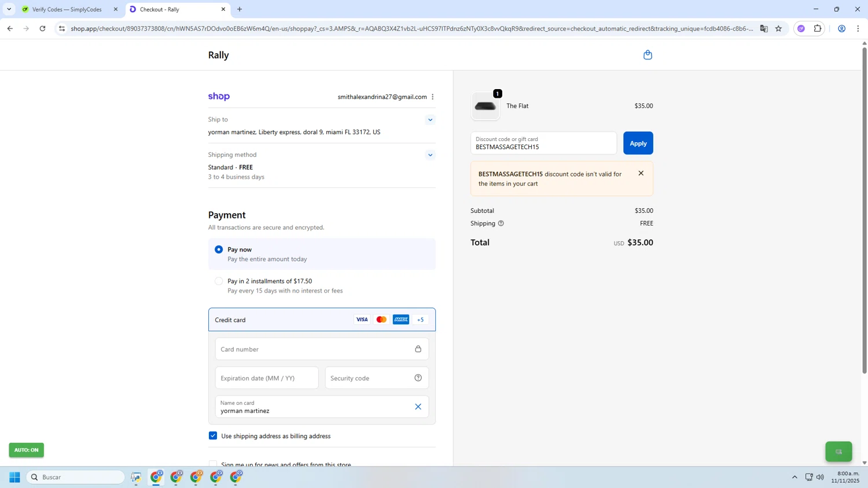Go back to the previous page
The height and width of the screenshot is (488, 868).
coord(10,28)
